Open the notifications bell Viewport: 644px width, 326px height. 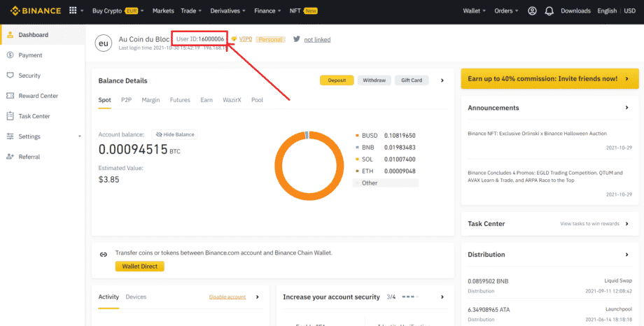click(549, 11)
